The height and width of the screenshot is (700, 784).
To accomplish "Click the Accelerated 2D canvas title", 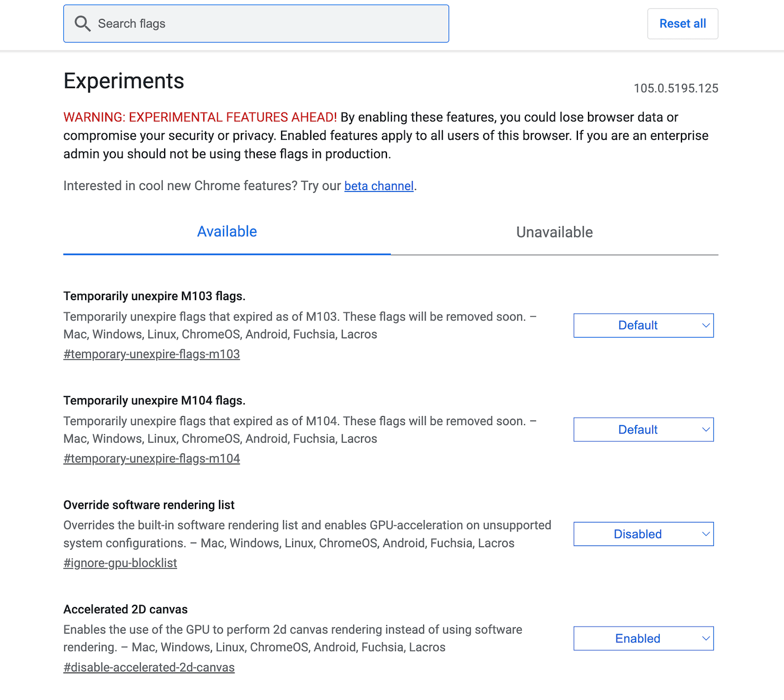I will (x=125, y=609).
